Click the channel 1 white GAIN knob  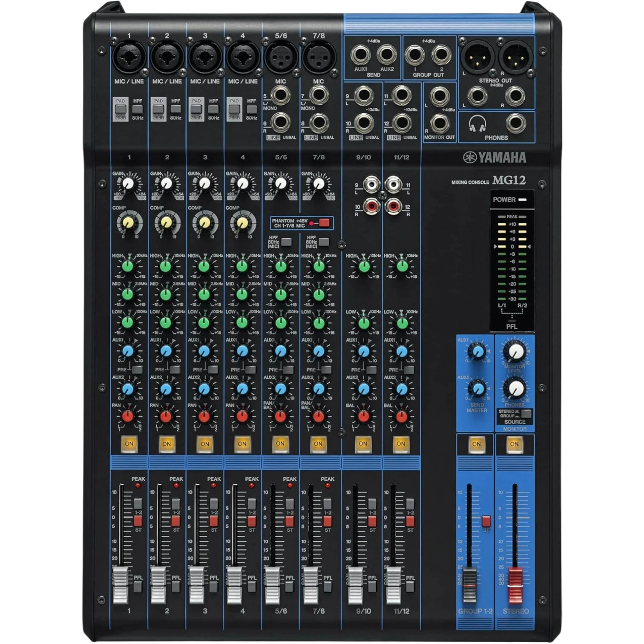(x=128, y=184)
